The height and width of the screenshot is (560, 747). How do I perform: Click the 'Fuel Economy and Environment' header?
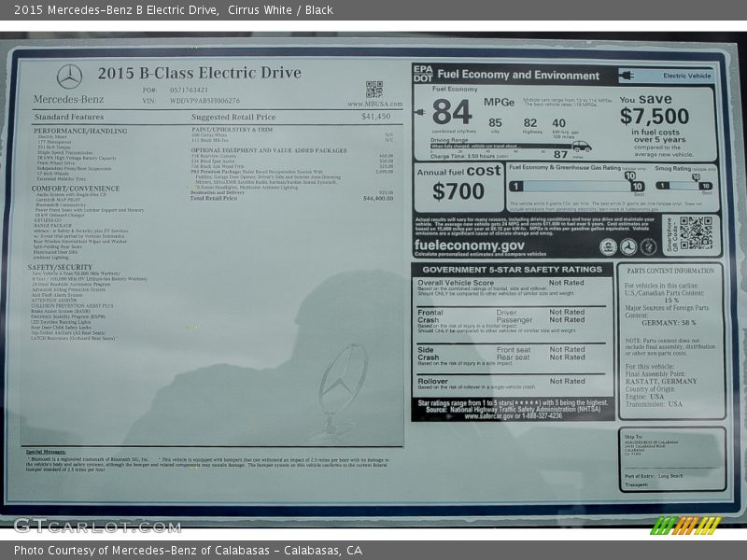click(518, 76)
